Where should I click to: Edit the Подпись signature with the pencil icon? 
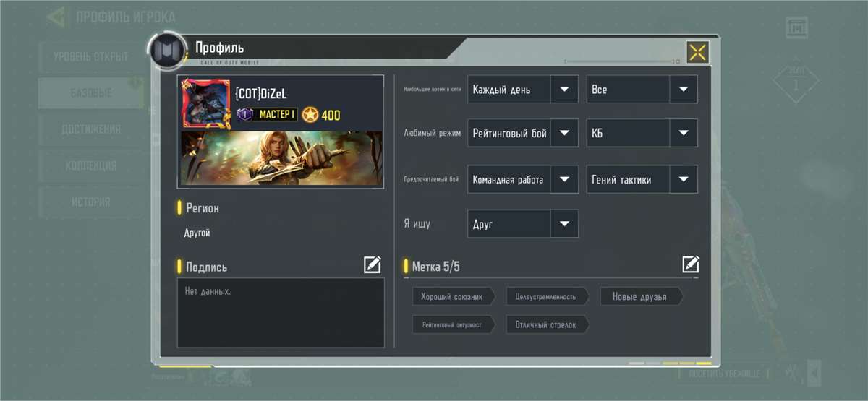click(x=373, y=265)
